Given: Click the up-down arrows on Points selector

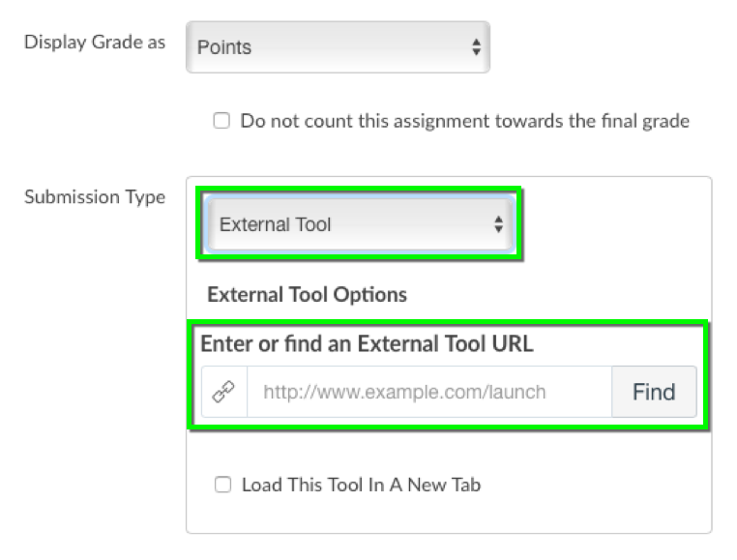Looking at the screenshot, I should tap(476, 47).
